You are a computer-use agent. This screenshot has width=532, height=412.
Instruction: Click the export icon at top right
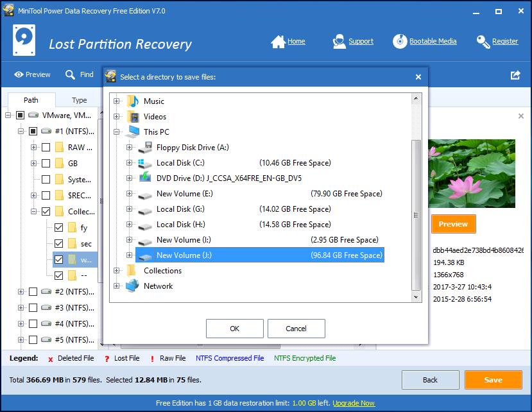point(515,75)
